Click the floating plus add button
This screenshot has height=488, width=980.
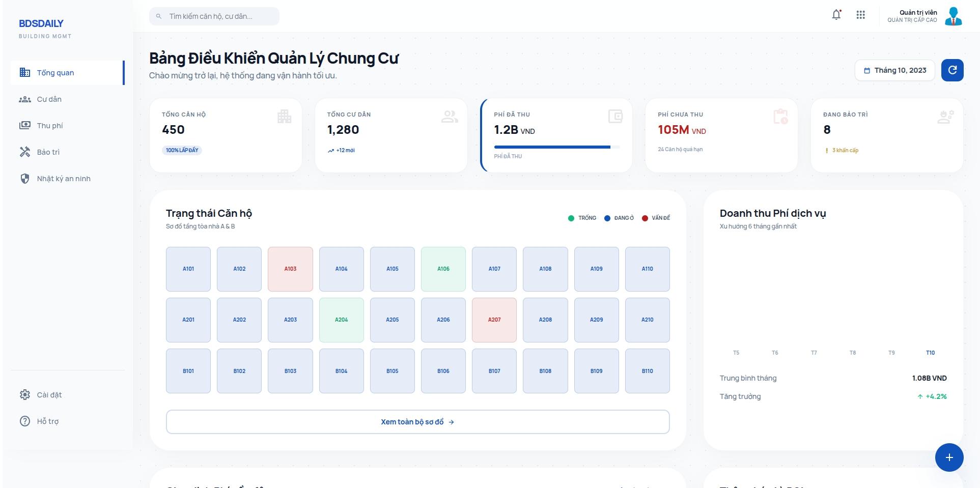tap(949, 457)
